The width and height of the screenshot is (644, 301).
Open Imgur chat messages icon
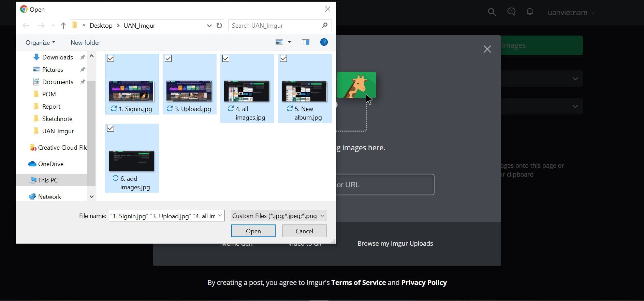pos(511,12)
